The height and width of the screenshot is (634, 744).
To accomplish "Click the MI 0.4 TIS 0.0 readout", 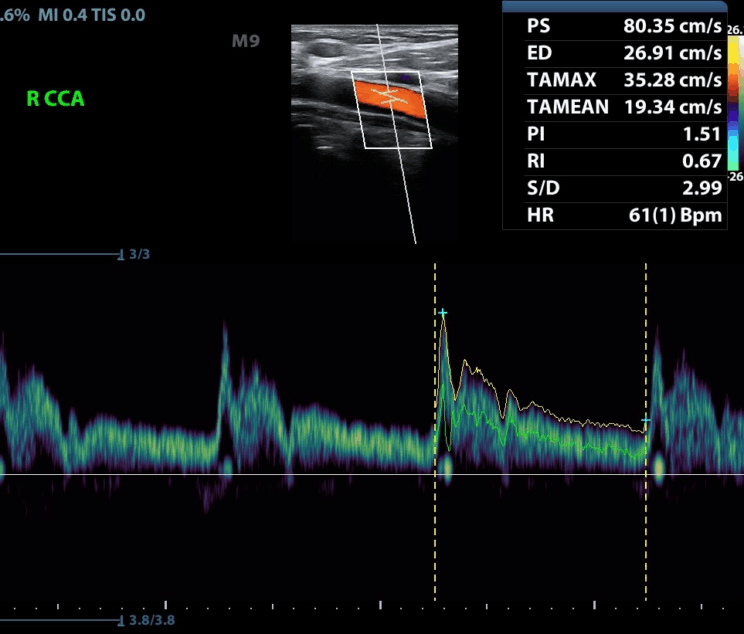I will point(92,15).
